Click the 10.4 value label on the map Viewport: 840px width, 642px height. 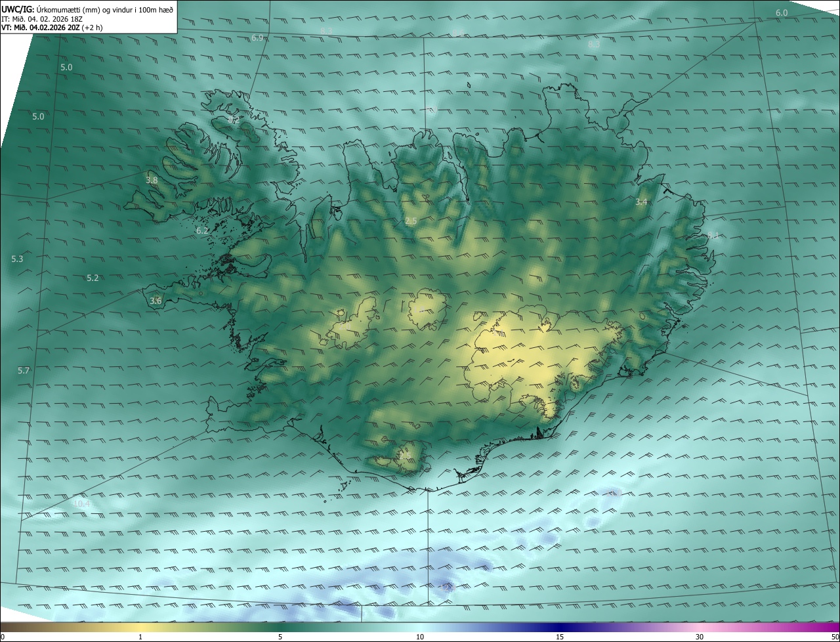[82, 504]
